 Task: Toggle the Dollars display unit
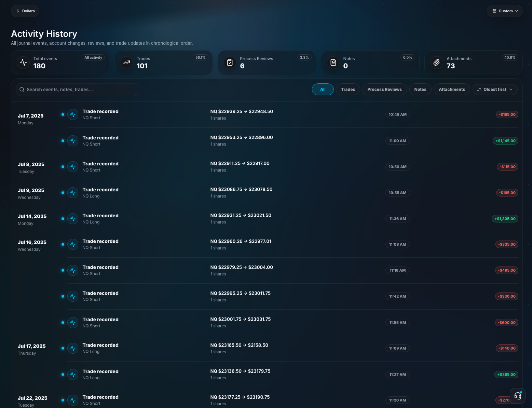[x=25, y=11]
